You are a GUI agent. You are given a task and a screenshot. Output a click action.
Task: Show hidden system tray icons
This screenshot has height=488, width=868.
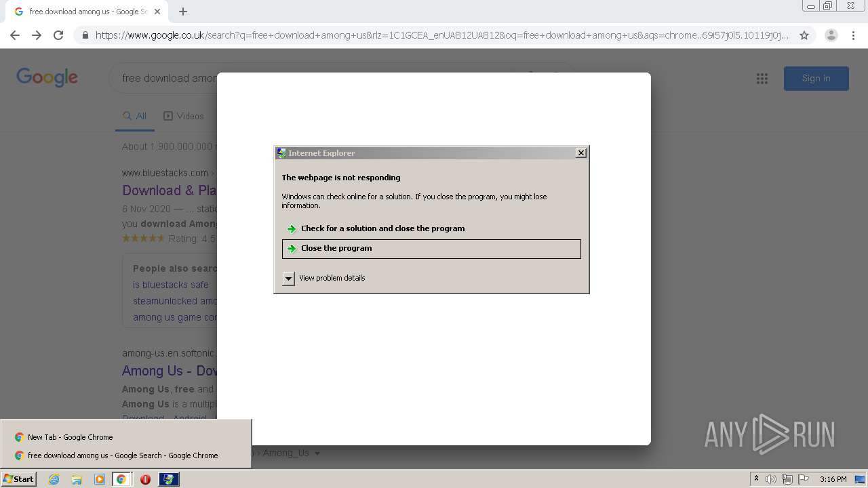pyautogui.click(x=756, y=479)
